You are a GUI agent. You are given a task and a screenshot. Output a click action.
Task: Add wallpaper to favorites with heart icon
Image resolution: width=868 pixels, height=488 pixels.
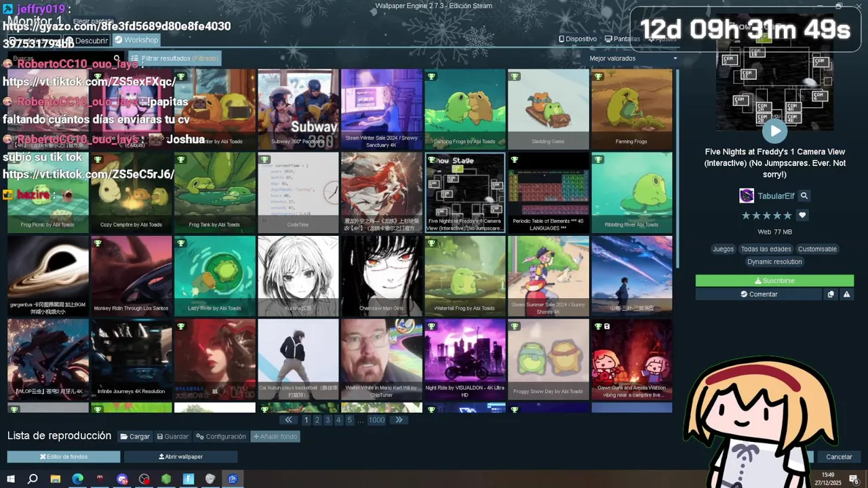[x=802, y=216]
